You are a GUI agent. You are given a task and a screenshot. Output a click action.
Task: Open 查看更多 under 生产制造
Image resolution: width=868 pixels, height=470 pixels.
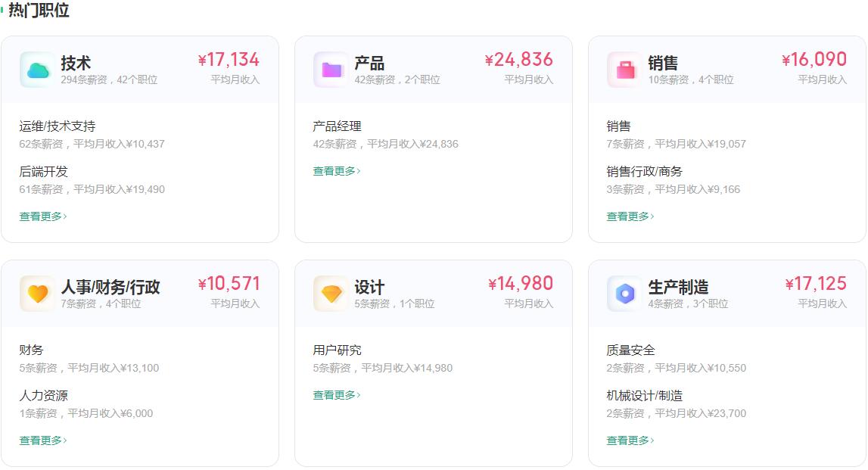(628, 440)
